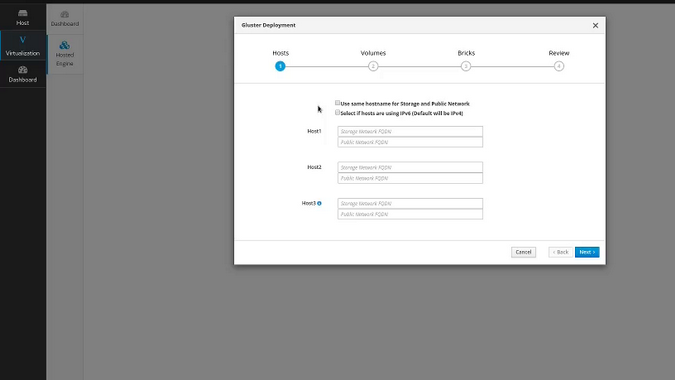675x380 pixels.
Task: Click the Next button
Action: (587, 252)
